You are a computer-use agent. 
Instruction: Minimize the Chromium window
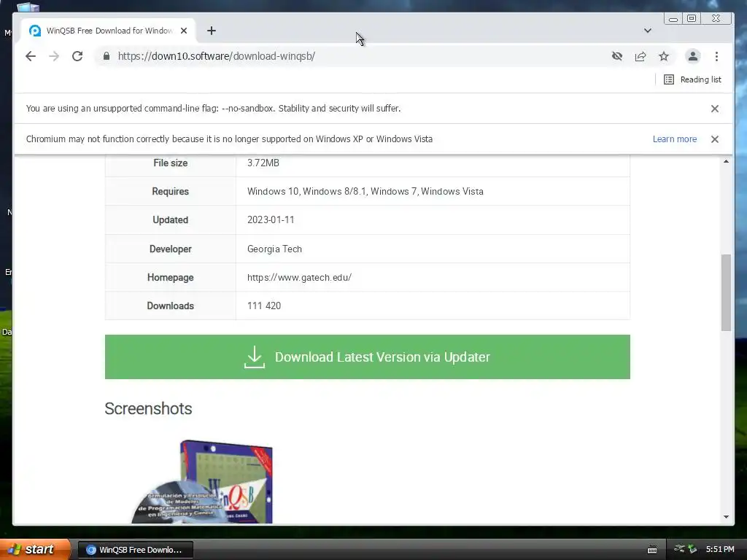673,18
